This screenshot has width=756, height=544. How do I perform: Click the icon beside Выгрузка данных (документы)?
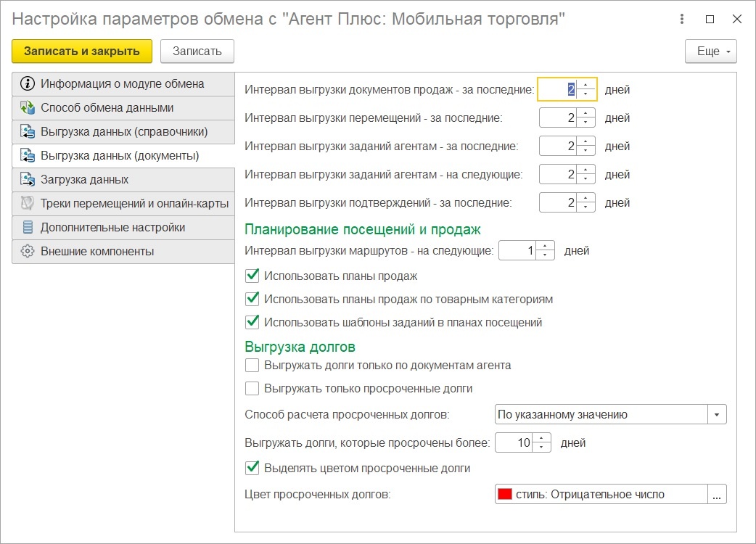point(28,156)
